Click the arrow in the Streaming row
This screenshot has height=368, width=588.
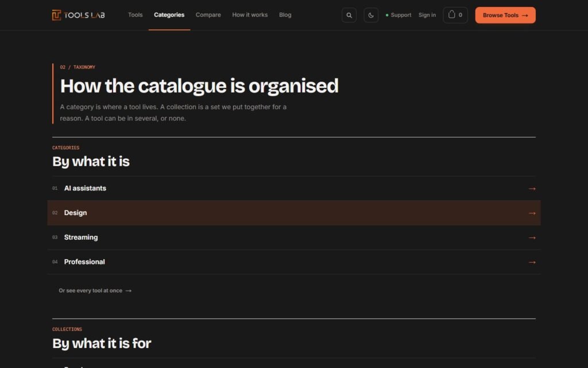[x=532, y=237]
